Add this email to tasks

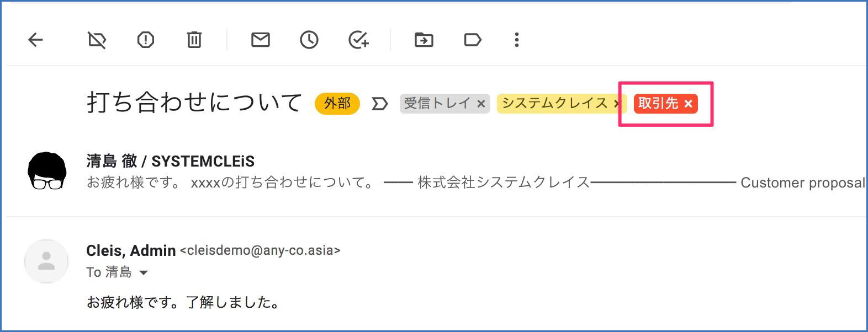[x=358, y=40]
